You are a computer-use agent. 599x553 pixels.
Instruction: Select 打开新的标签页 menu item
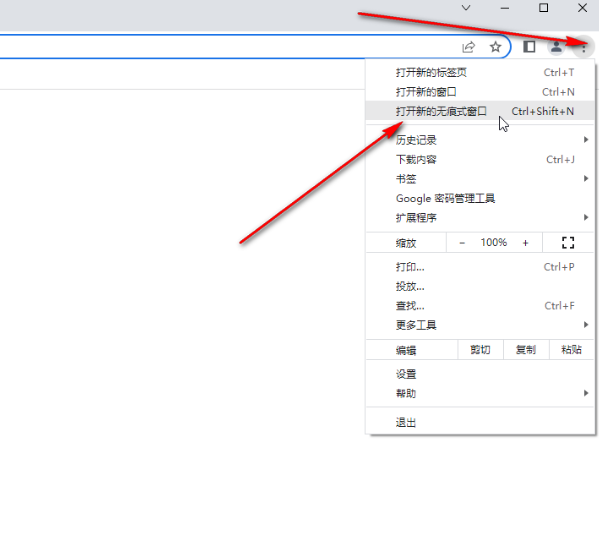(x=480, y=72)
